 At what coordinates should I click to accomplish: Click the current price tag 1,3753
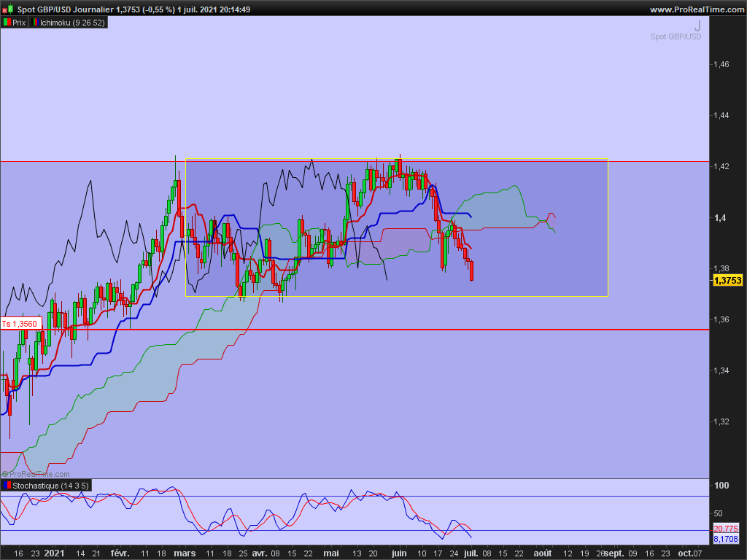pyautogui.click(x=727, y=280)
